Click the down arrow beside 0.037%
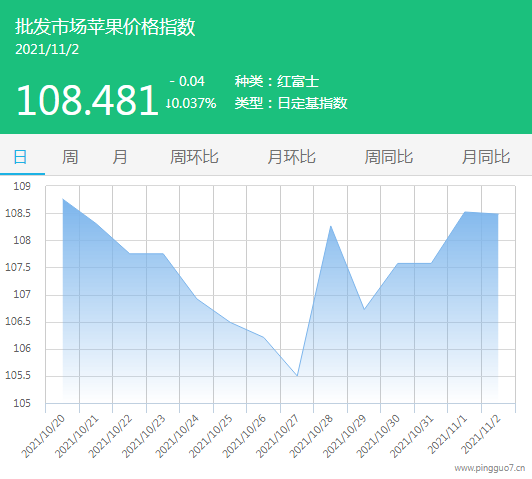This screenshot has height=479, width=532. (168, 103)
